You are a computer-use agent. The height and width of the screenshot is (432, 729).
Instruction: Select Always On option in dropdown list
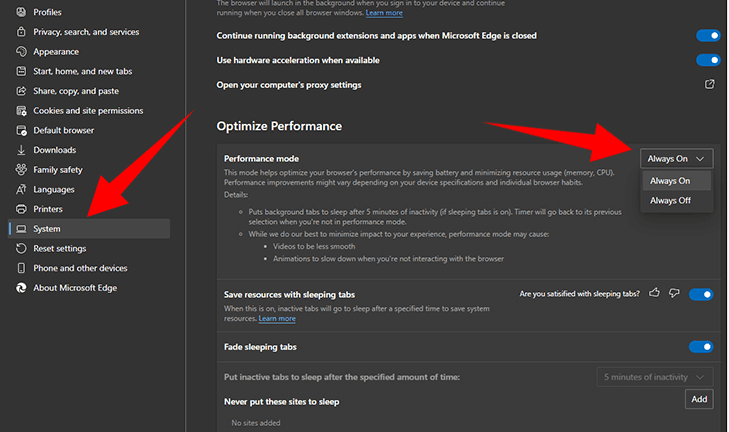[x=676, y=180]
